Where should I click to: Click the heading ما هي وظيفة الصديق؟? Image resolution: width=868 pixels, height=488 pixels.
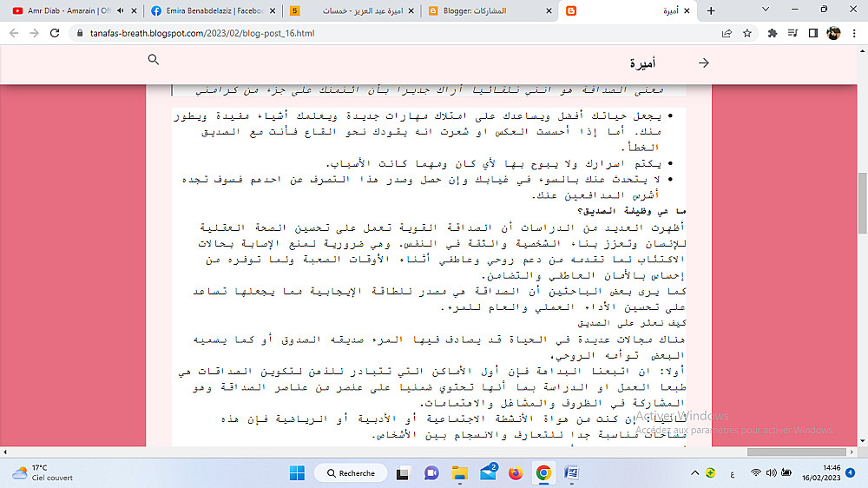coord(632,211)
